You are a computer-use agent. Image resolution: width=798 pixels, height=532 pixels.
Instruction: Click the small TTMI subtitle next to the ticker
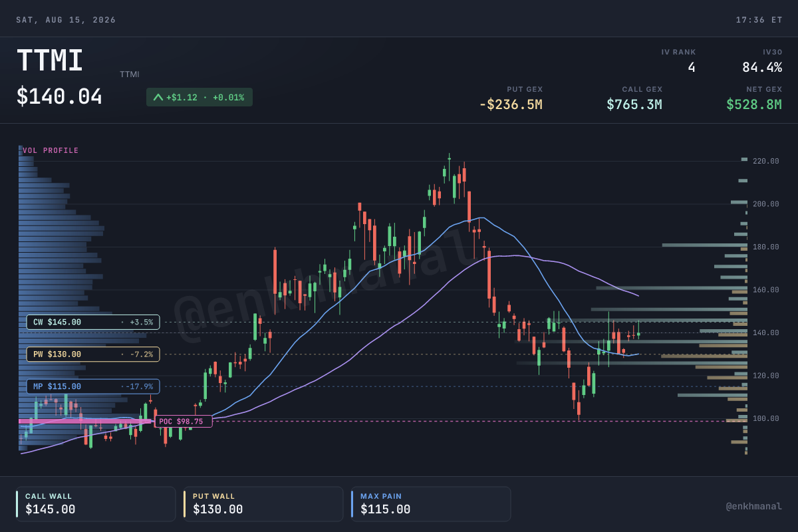[130, 74]
